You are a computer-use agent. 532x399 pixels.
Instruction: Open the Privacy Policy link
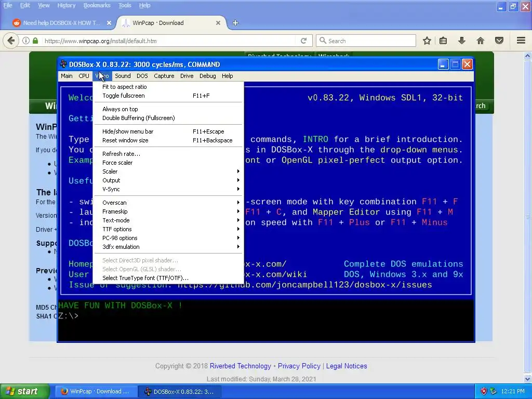(x=299, y=366)
